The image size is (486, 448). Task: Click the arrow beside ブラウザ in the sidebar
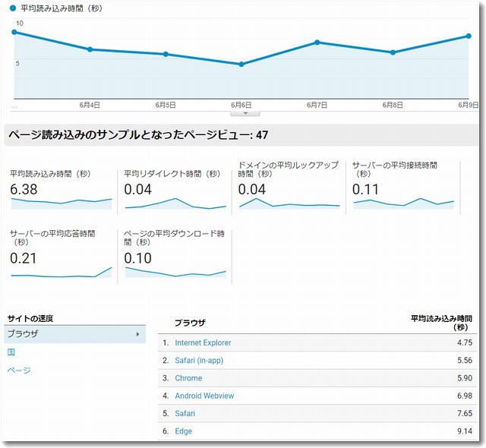click(137, 334)
